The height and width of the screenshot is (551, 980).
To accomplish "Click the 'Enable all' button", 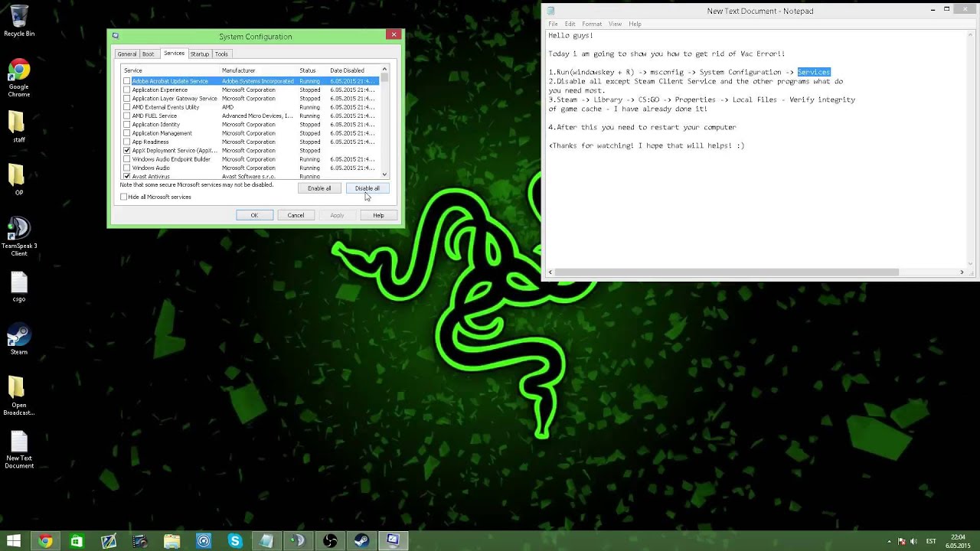I will (x=319, y=188).
